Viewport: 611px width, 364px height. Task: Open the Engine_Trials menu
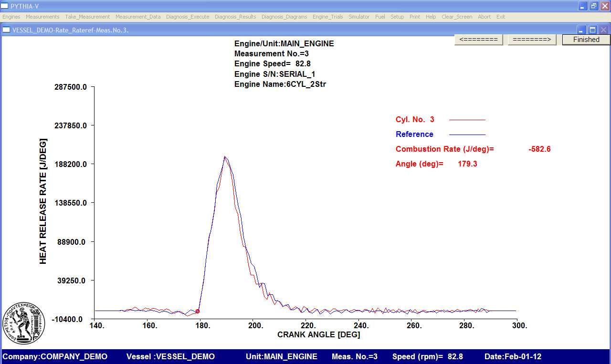327,17
